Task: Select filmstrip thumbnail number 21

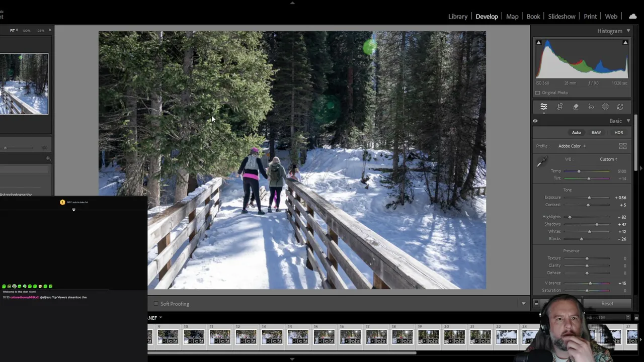Action: click(480, 337)
